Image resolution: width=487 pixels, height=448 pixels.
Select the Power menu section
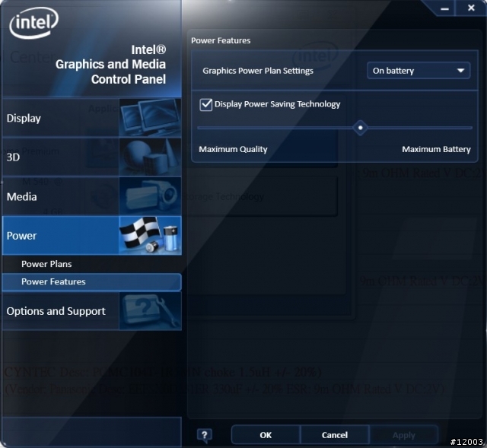point(91,235)
